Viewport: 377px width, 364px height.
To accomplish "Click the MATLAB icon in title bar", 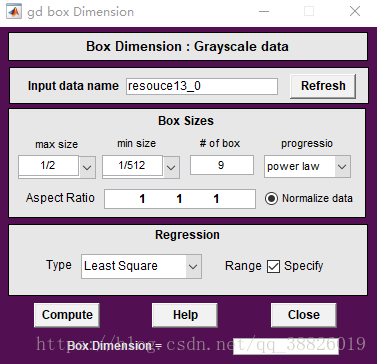I will coord(14,12).
